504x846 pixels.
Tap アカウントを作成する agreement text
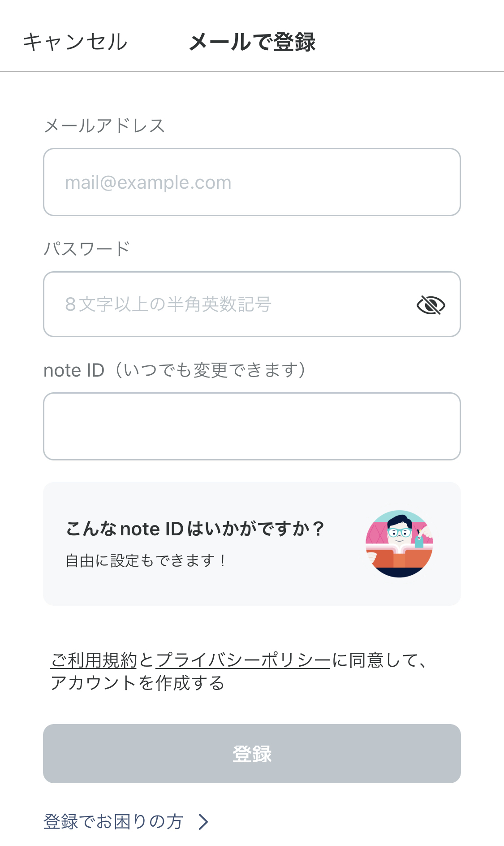point(138,683)
